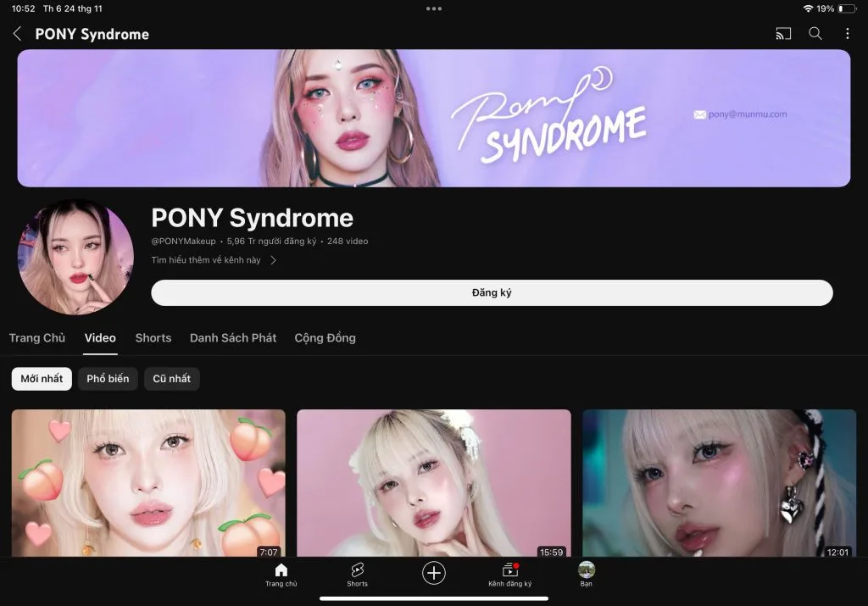This screenshot has width=868, height=606.
Task: Open the Cộng Đồng tab
Action: 325,337
